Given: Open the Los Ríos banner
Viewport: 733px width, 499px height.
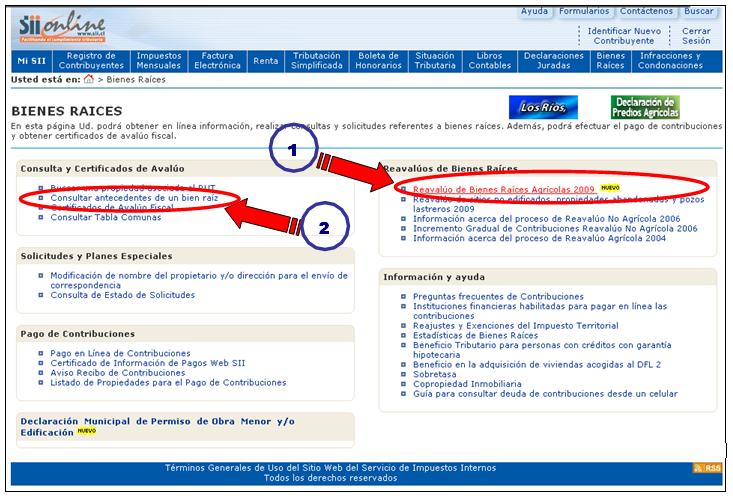Looking at the screenshot, I should (543, 107).
